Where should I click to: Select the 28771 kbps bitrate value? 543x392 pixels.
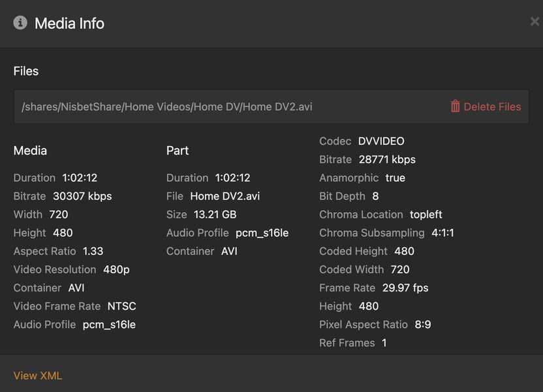point(387,160)
